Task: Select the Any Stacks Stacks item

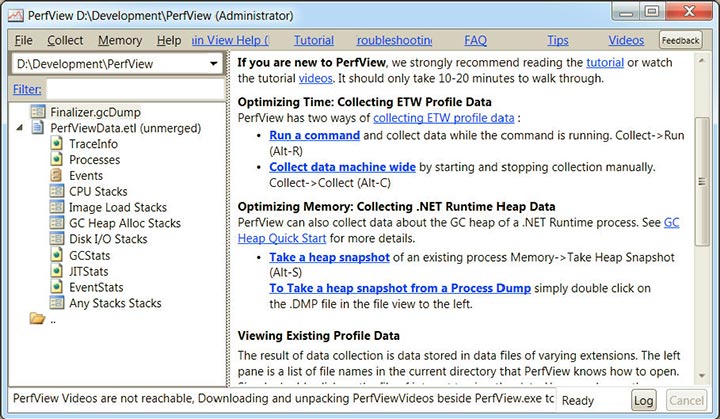Action: pyautogui.click(x=115, y=303)
